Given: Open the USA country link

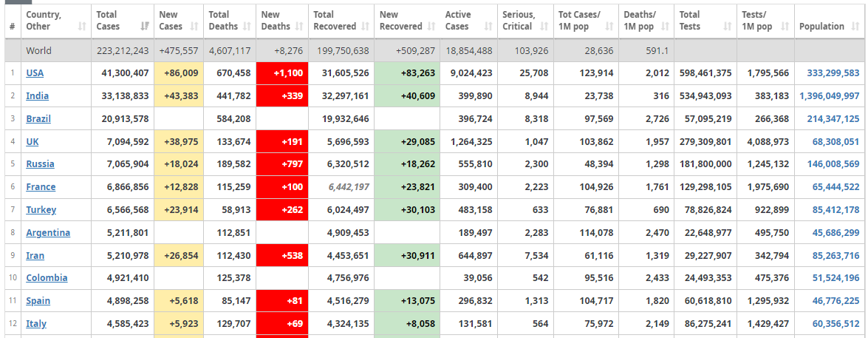Looking at the screenshot, I should (x=35, y=72).
